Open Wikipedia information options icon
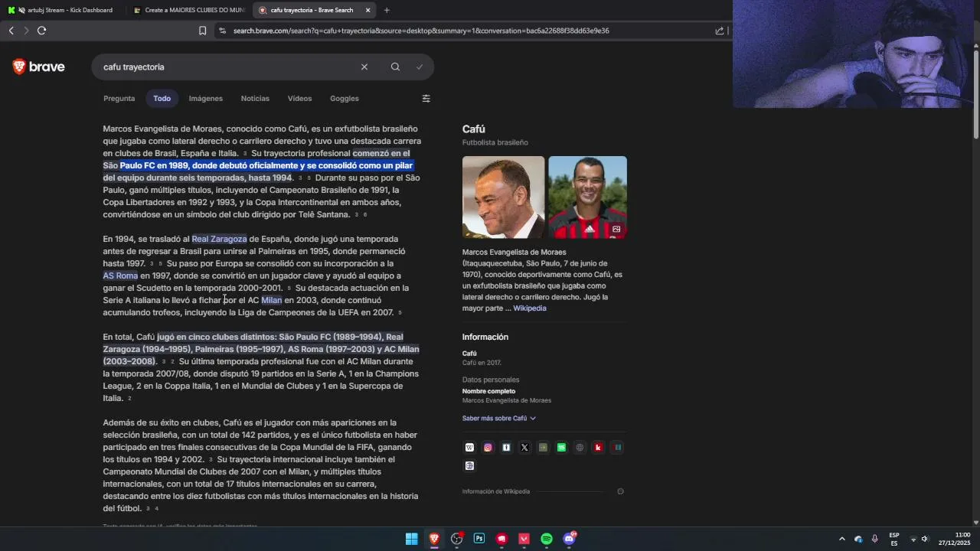 (x=620, y=491)
